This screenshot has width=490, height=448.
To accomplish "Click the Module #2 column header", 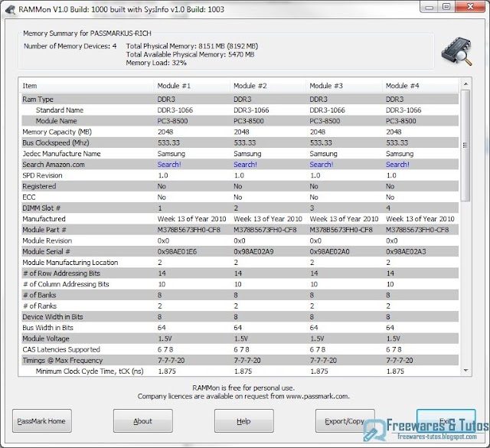I will click(x=268, y=86).
